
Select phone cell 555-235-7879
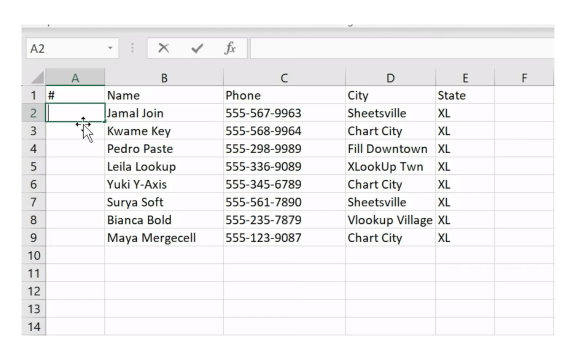[x=284, y=220]
